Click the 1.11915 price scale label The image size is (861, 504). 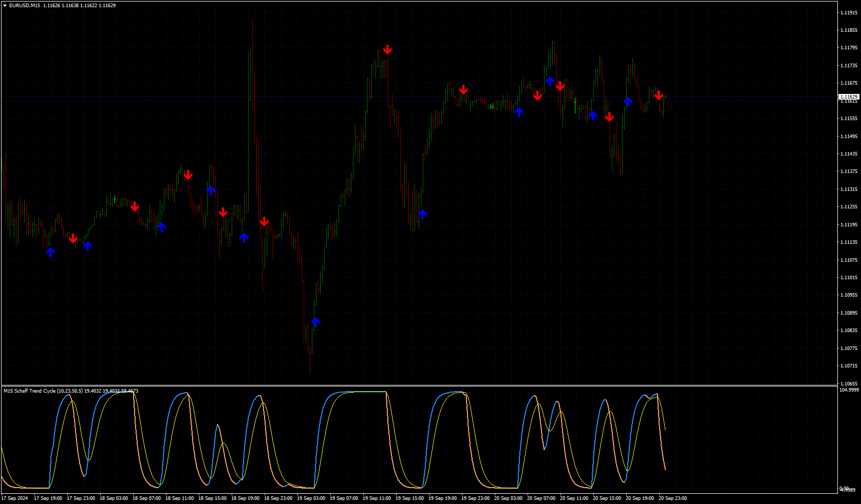pos(849,12)
